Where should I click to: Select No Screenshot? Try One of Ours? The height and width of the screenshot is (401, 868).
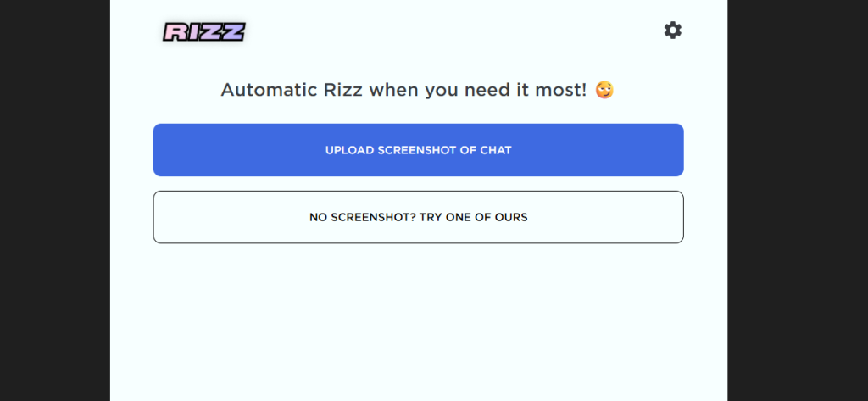[x=418, y=217]
